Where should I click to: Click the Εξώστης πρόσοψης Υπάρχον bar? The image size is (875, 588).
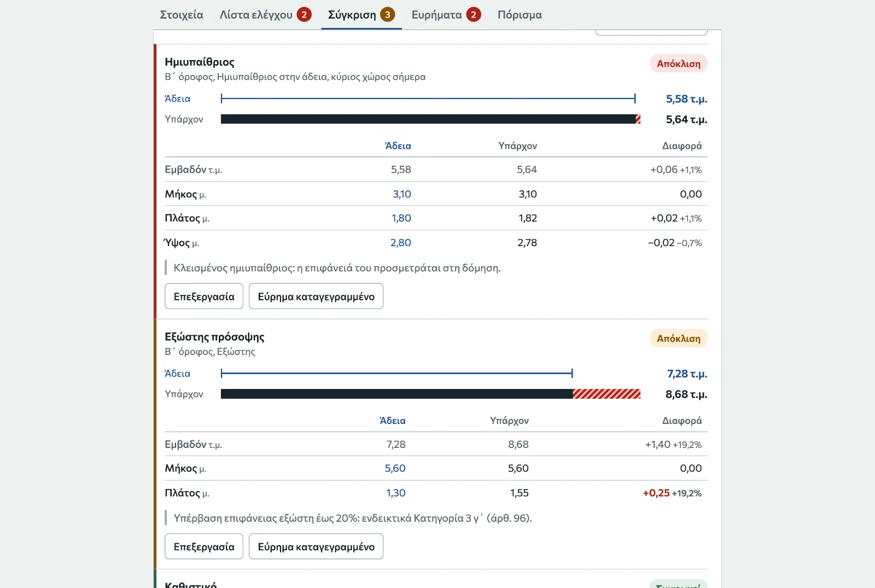click(x=430, y=394)
